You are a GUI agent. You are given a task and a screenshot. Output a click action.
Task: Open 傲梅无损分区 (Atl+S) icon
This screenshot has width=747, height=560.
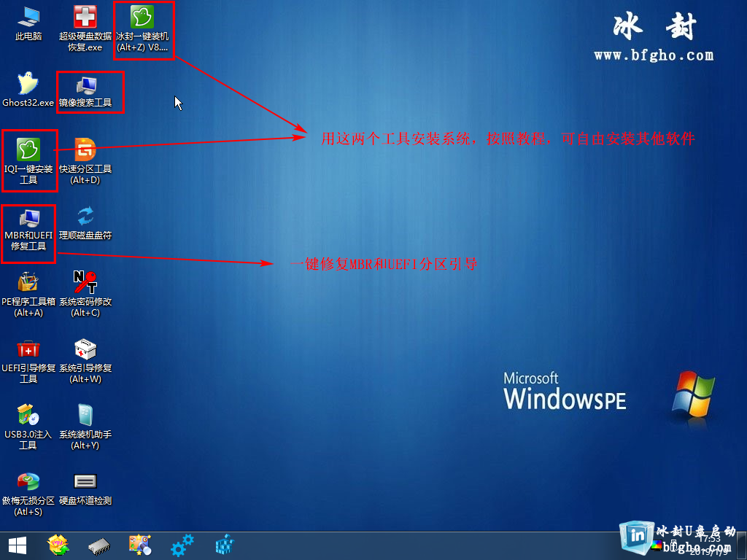tap(28, 494)
